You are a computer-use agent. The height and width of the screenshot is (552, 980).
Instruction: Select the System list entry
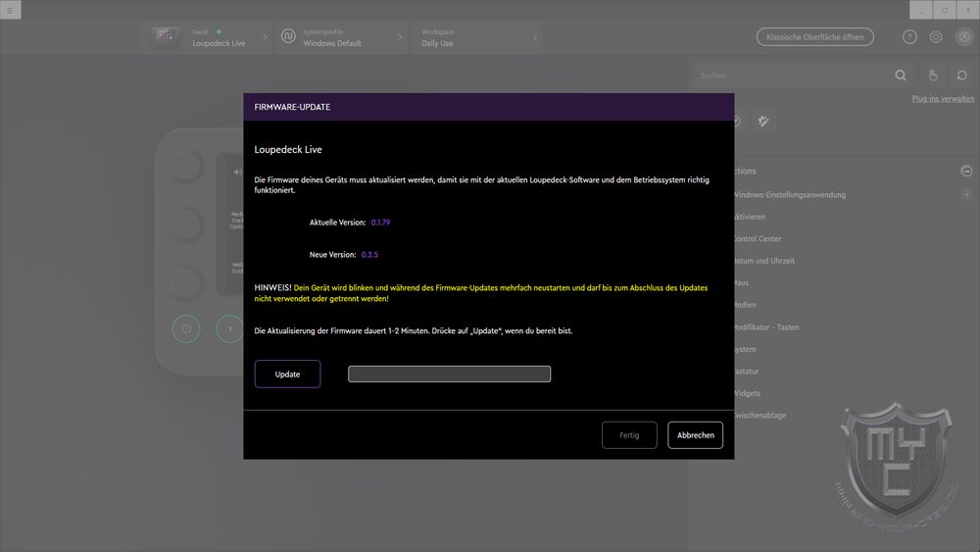[x=745, y=349]
